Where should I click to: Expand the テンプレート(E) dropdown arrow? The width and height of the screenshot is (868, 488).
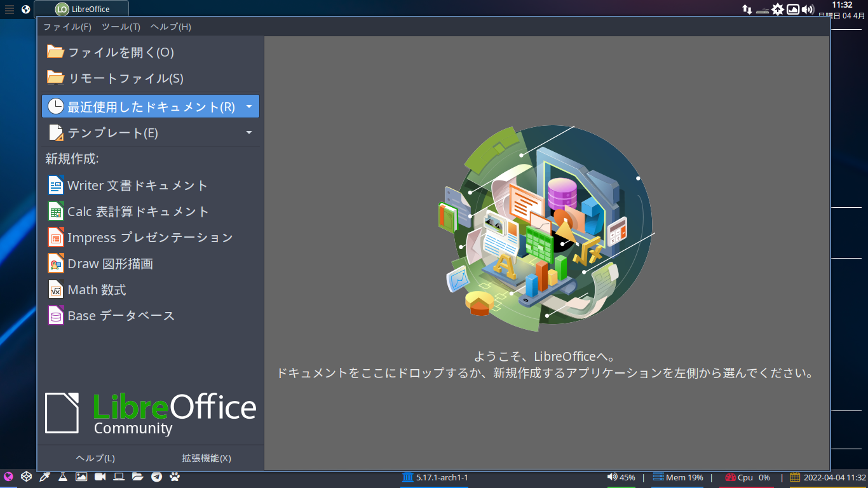(x=249, y=132)
